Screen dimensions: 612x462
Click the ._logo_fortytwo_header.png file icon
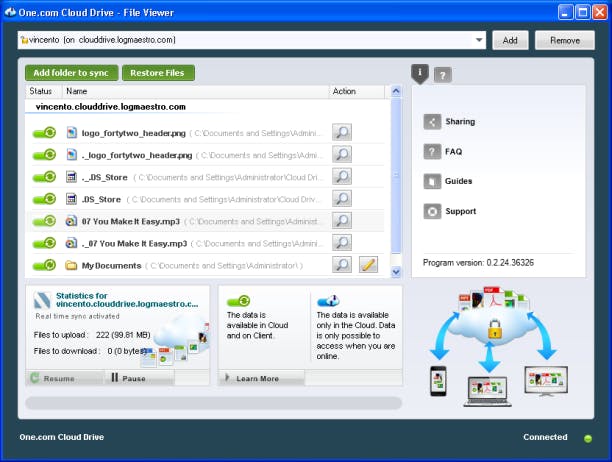point(71,155)
